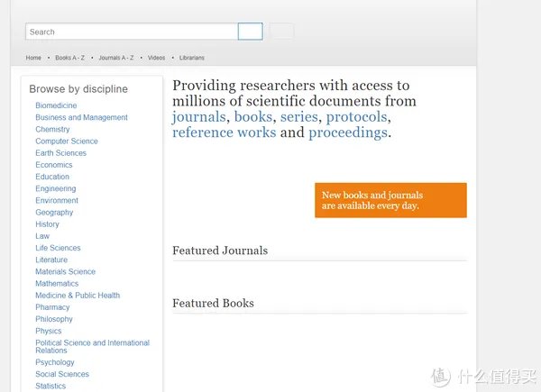Open the Home navigation item

point(33,58)
